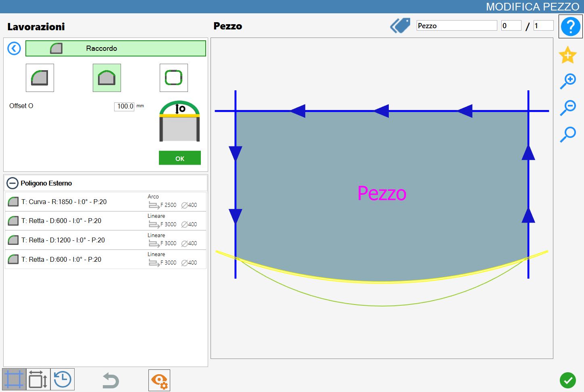Screen dimensions: 584x392
Task: Fit view with the plain magnifier icon
Action: (568, 134)
